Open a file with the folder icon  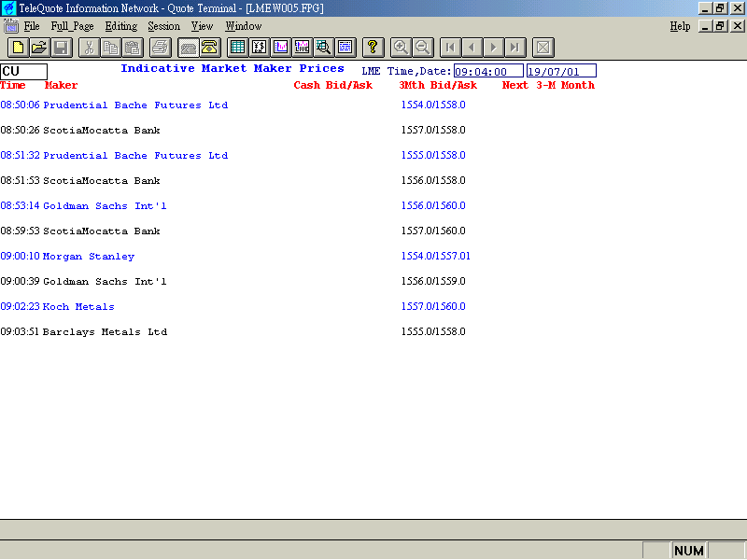coord(39,48)
